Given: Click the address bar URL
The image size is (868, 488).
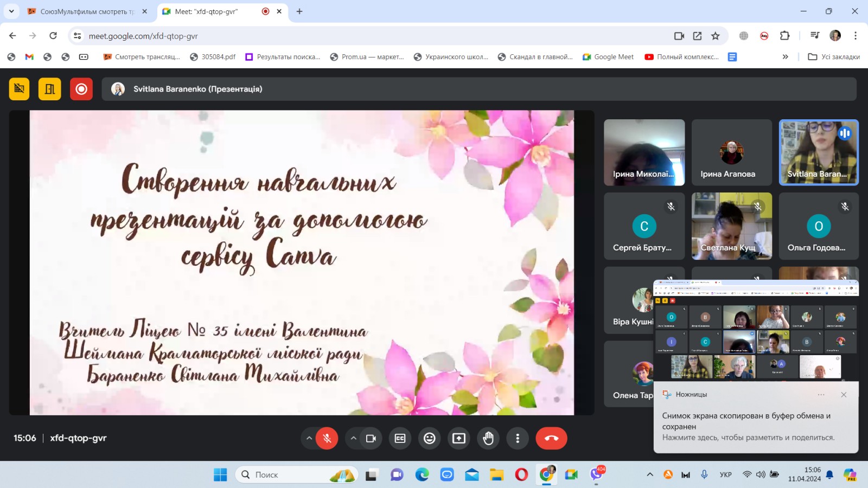Looking at the screenshot, I should point(143,36).
